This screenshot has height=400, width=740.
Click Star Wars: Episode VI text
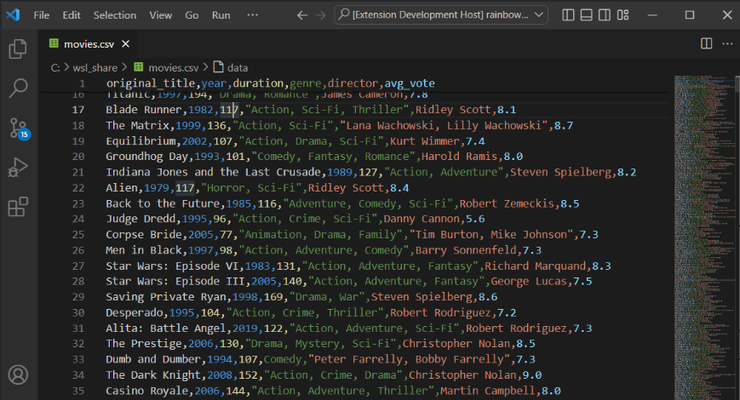click(x=172, y=266)
